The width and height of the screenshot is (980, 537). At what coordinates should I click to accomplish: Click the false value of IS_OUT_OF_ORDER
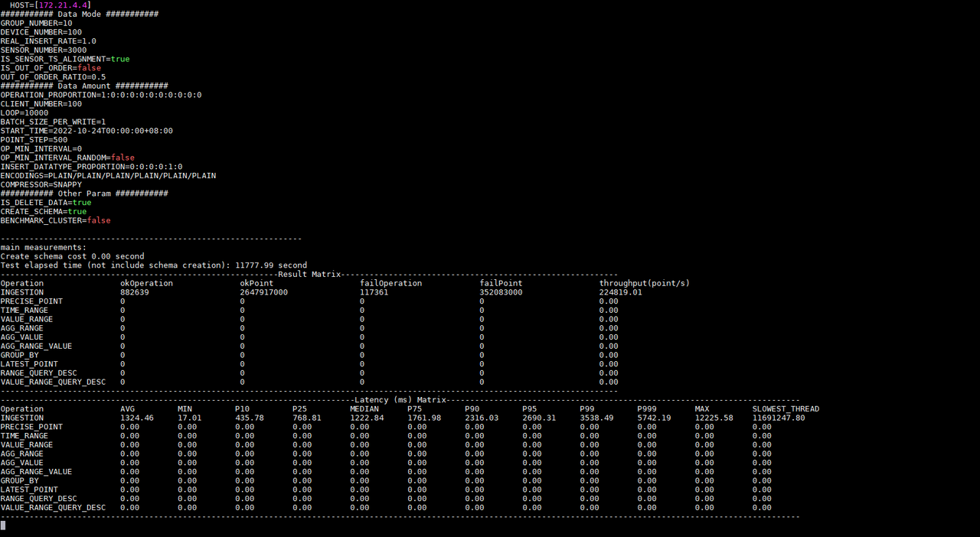(89, 68)
